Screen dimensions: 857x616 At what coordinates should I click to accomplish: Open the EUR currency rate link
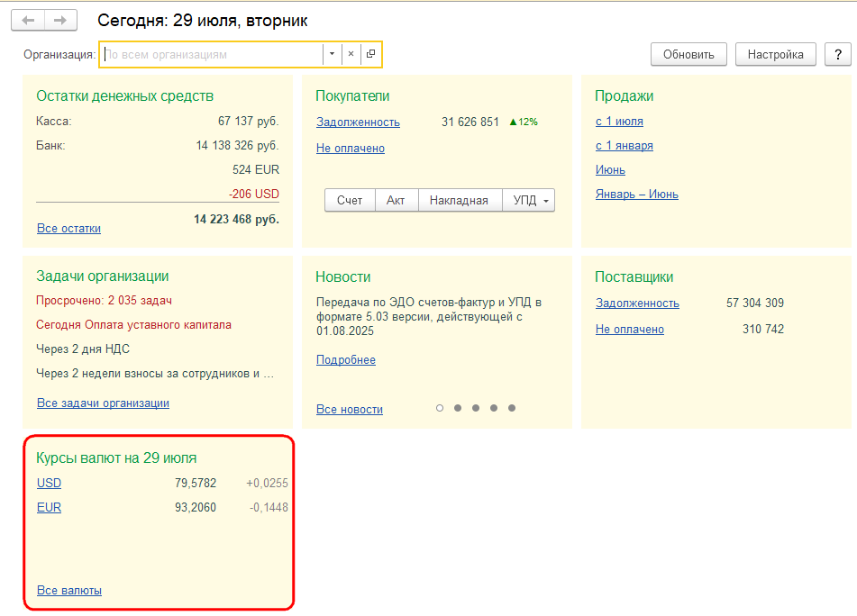pos(49,507)
